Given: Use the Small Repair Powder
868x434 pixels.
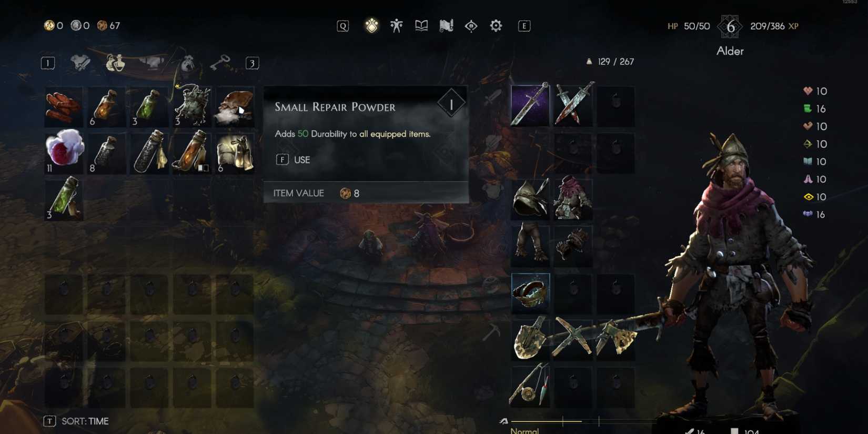Looking at the screenshot, I should coord(294,159).
